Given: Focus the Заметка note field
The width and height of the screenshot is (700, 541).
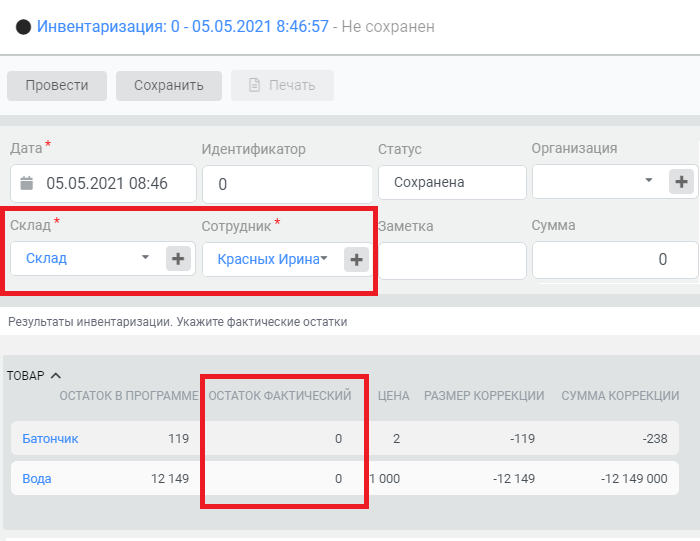Looking at the screenshot, I should pyautogui.click(x=452, y=261).
